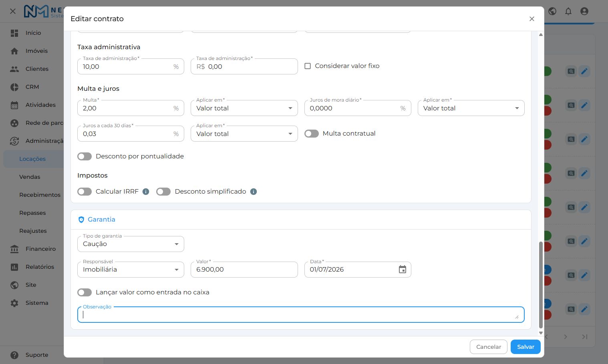The width and height of the screenshot is (608, 364).
Task: Turn on Lançar valor como entrada no caixa
Action: pos(85,292)
